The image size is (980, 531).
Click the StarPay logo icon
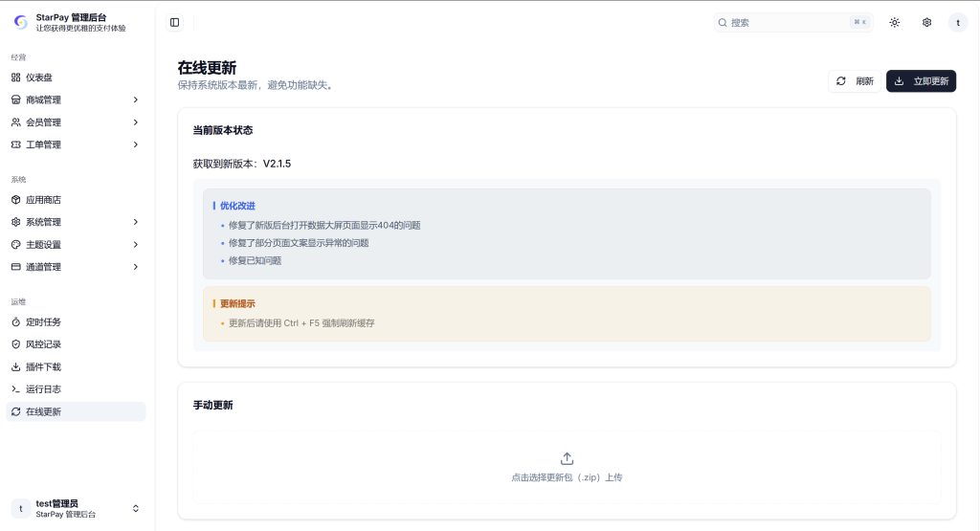coord(21,23)
